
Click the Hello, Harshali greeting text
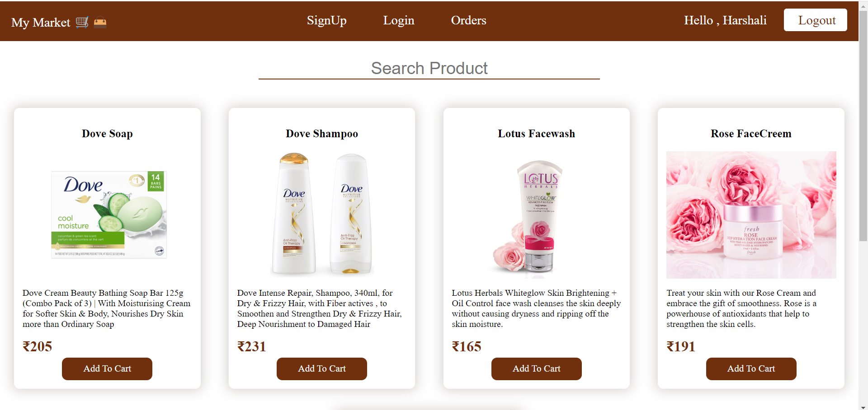(x=725, y=20)
